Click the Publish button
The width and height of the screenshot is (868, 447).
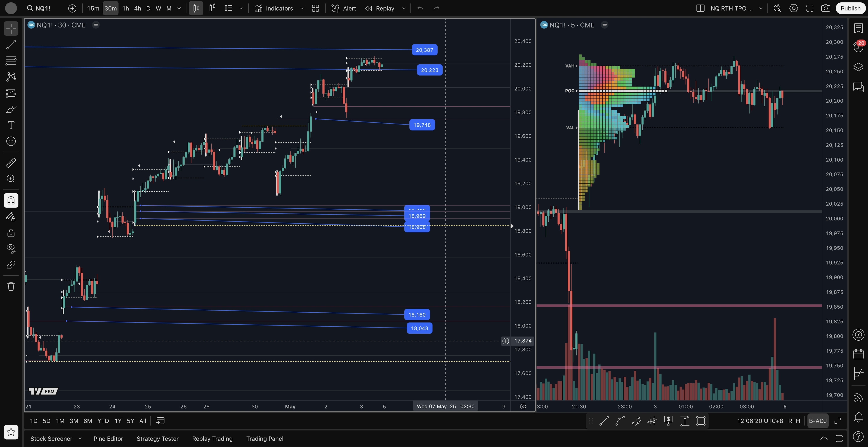850,8
